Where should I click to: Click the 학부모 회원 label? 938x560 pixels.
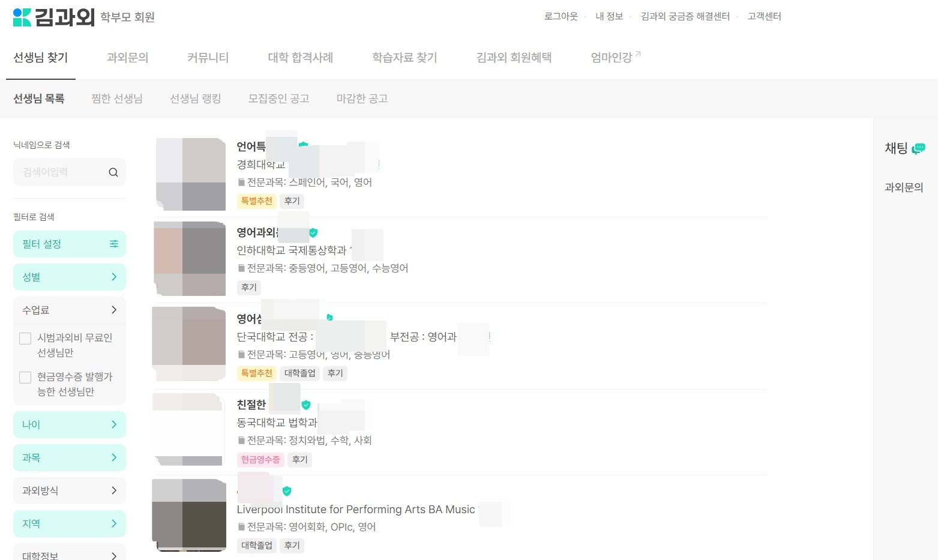[127, 17]
